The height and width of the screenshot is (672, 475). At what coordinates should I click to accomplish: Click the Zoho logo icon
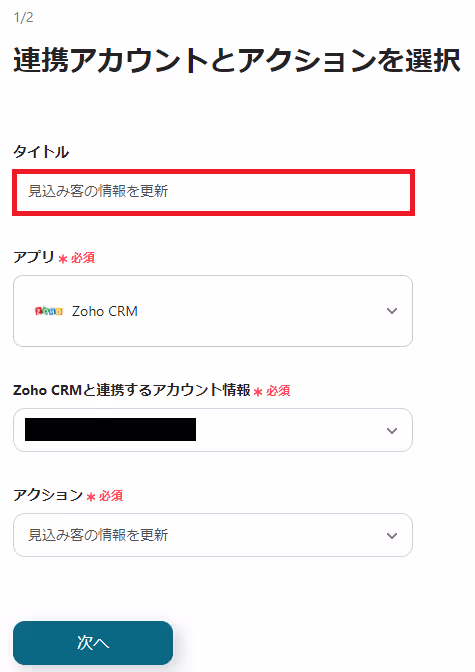pyautogui.click(x=48, y=311)
